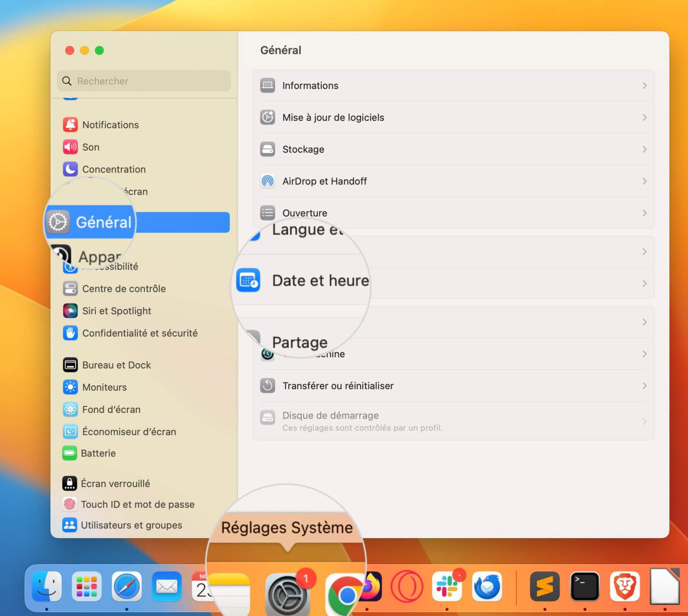This screenshot has height=616, width=688.
Task: Expand chevron on Disque de démarrage
Action: tap(645, 421)
